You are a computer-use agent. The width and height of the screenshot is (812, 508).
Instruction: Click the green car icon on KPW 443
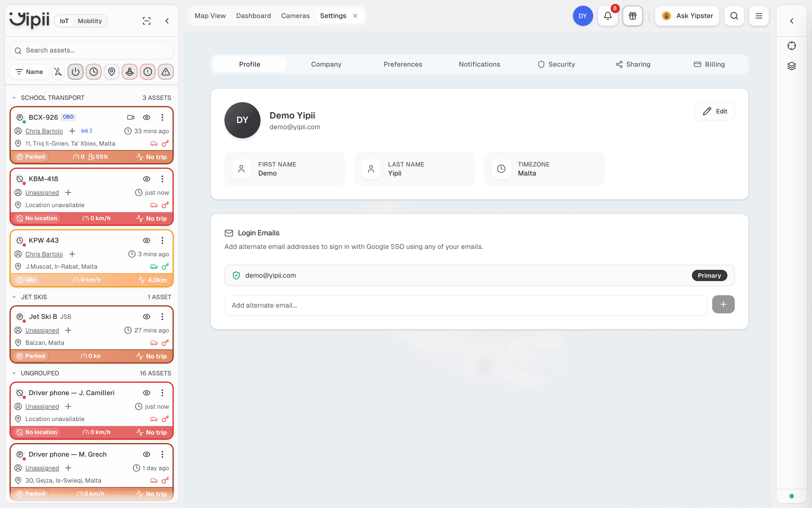(154, 267)
